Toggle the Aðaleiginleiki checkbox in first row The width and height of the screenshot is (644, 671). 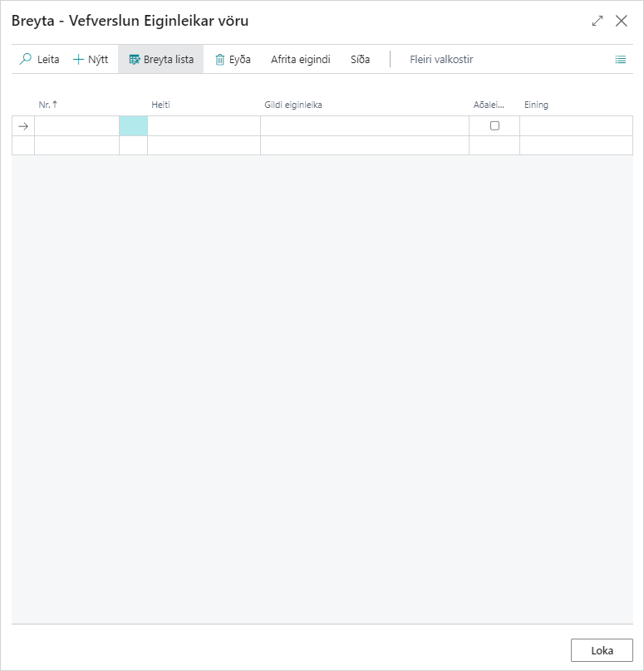pyautogui.click(x=494, y=126)
